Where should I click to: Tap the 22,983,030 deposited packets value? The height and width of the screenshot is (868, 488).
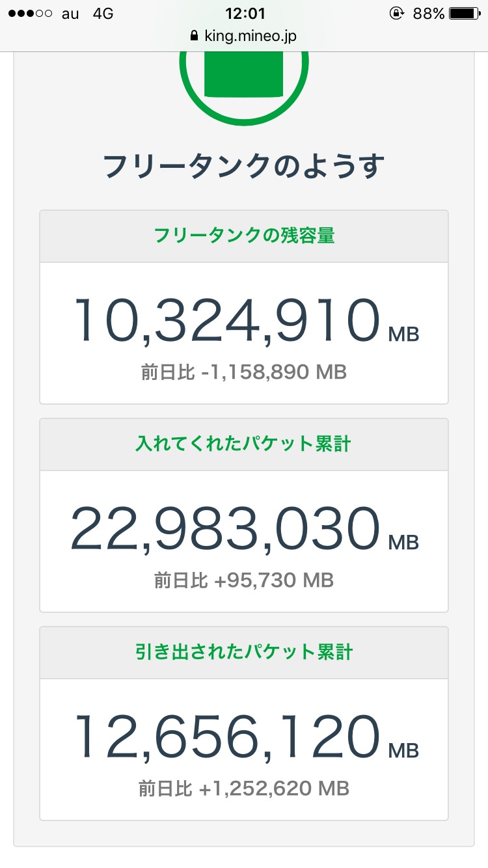click(225, 528)
